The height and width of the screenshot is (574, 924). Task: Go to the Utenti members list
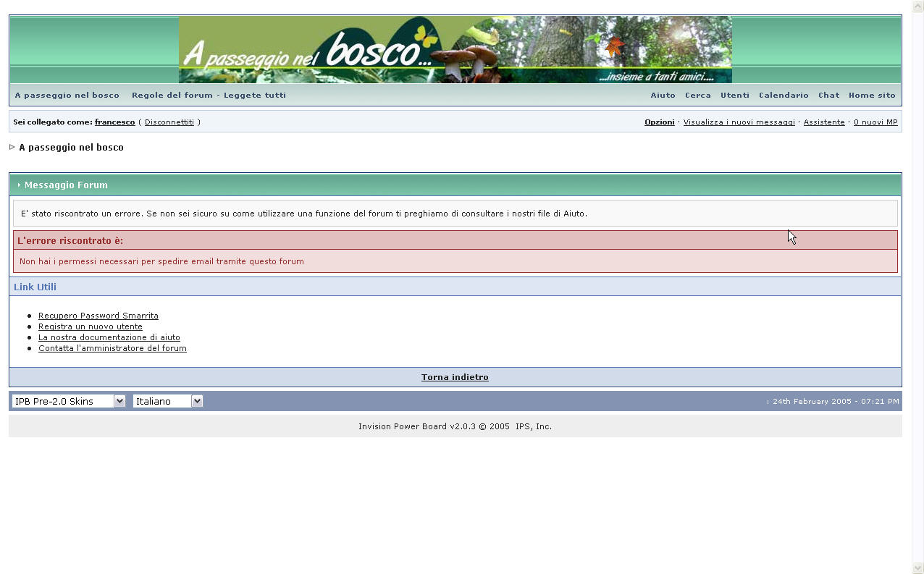pyautogui.click(x=734, y=96)
